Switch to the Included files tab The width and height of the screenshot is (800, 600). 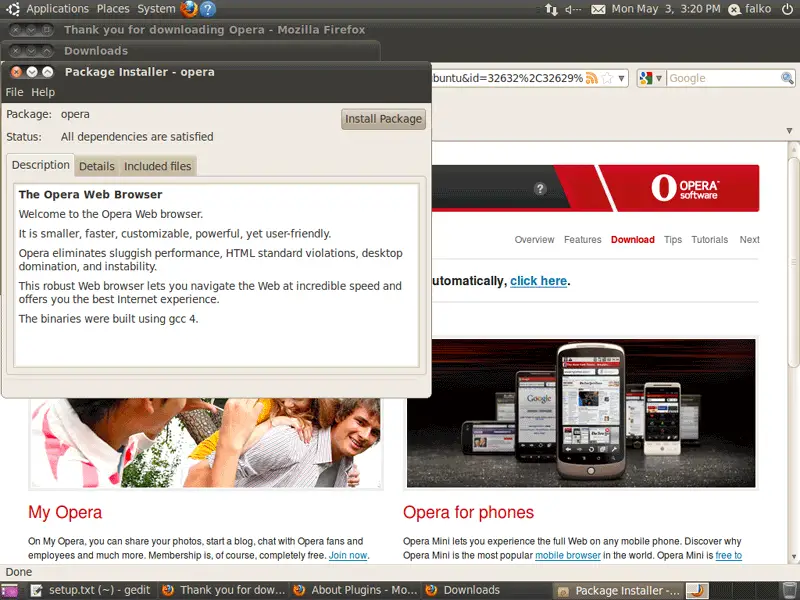158,166
